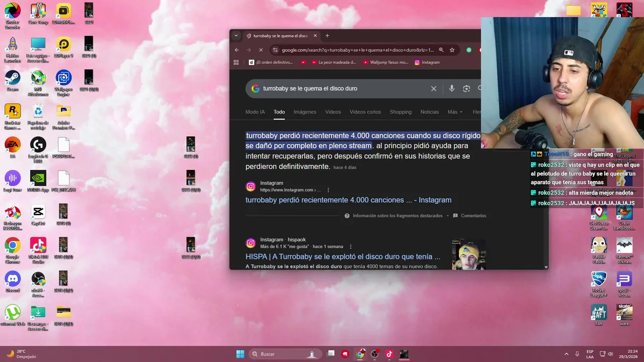The image size is (644, 362).
Task: Switch to Modo IA tab
Action: click(255, 112)
